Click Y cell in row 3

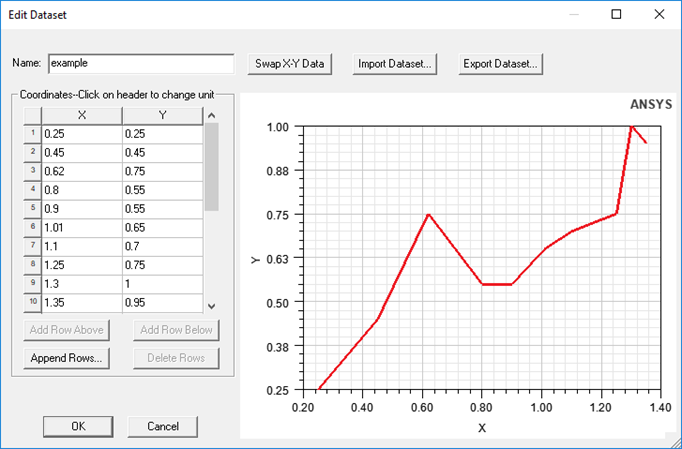click(163, 171)
